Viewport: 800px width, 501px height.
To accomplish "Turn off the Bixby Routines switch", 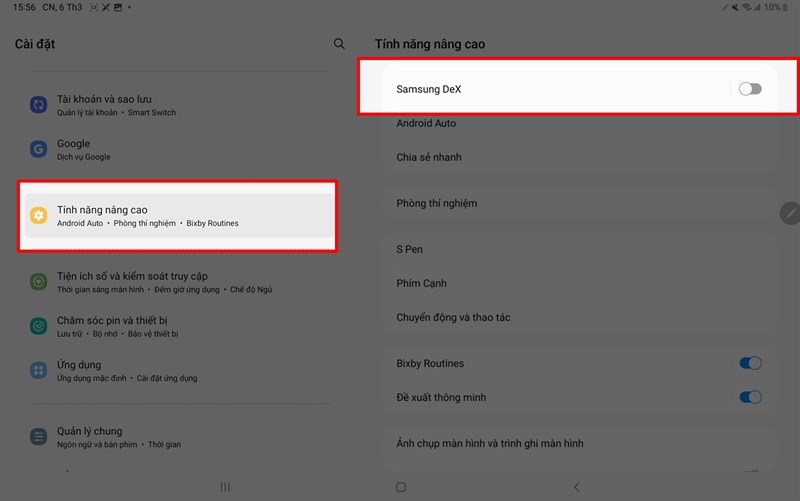I will [751, 363].
